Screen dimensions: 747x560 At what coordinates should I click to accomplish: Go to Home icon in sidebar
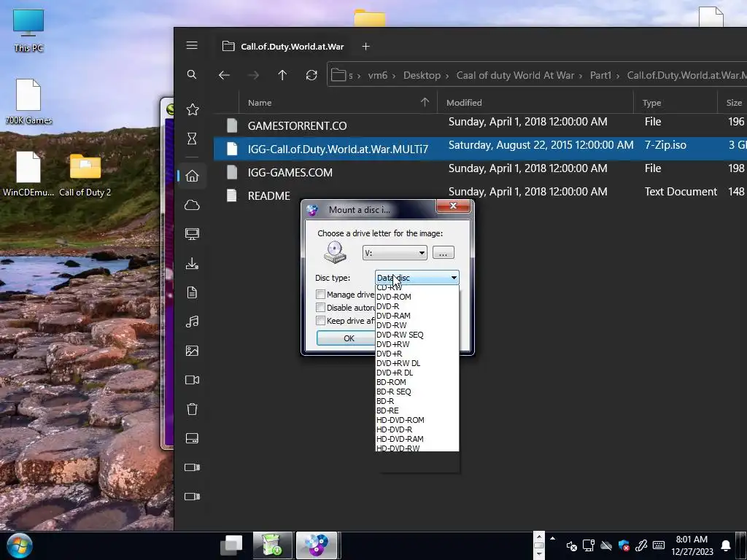[192, 176]
